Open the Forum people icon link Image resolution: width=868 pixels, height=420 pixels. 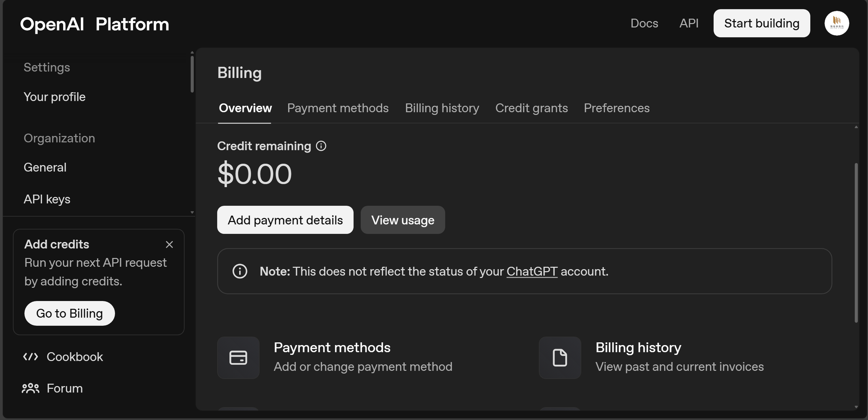[x=31, y=388]
